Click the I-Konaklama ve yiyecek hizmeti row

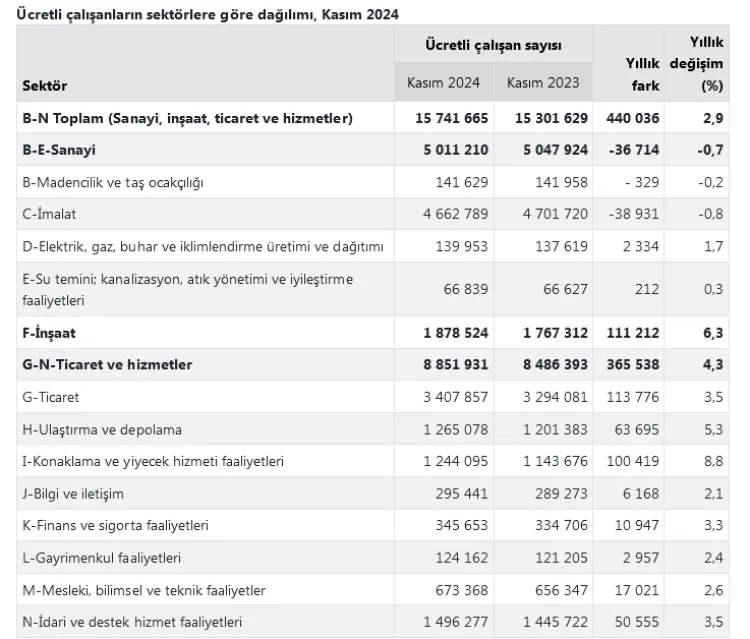tap(373, 461)
